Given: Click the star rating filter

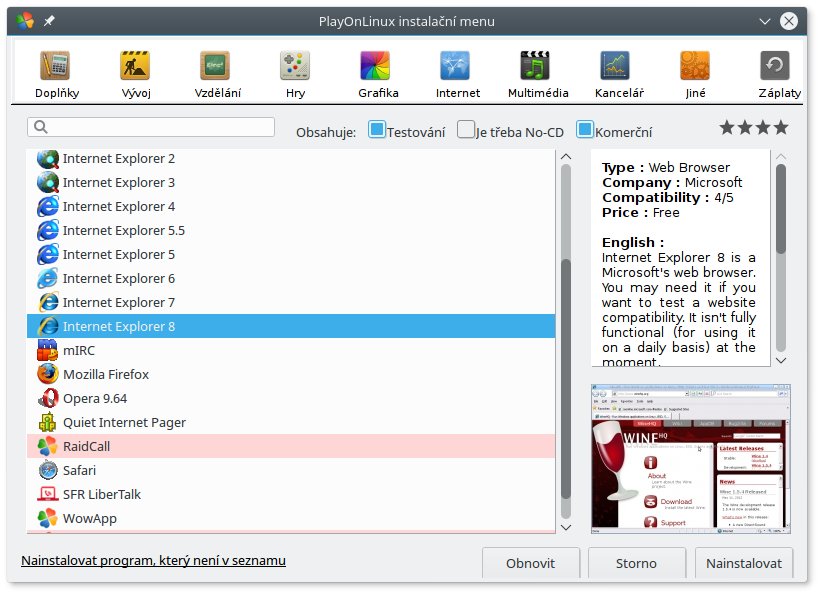Looking at the screenshot, I should (754, 127).
